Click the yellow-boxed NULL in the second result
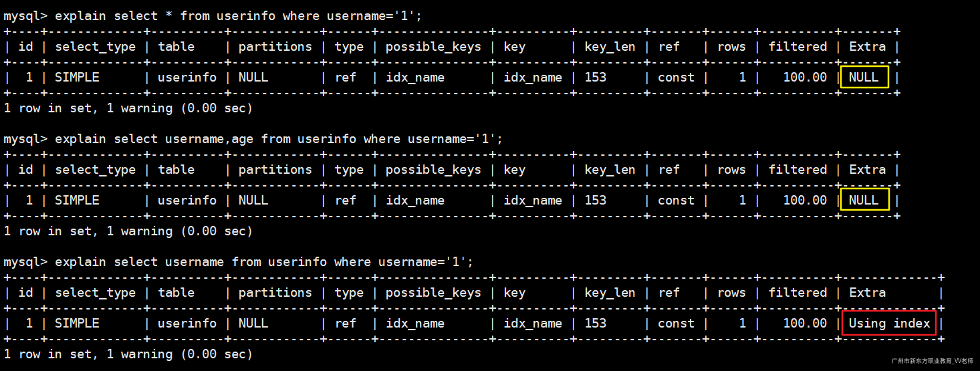The width and height of the screenshot is (980, 371). pos(864,200)
